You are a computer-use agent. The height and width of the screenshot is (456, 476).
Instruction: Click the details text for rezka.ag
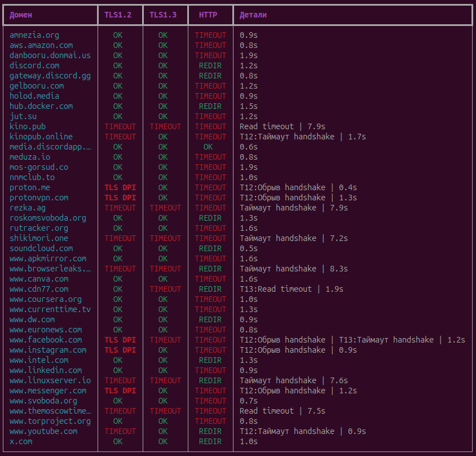[x=294, y=208]
